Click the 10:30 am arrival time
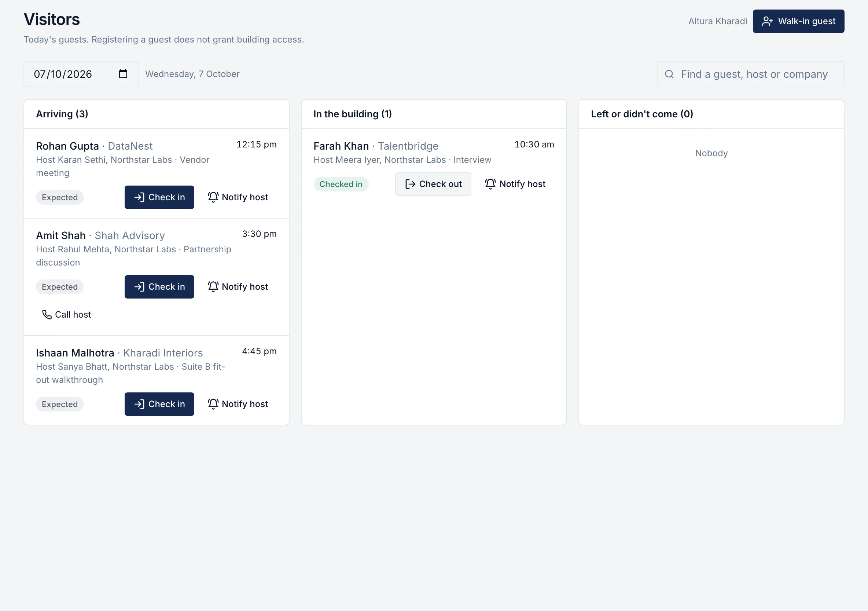This screenshot has width=868, height=611. pos(534,144)
